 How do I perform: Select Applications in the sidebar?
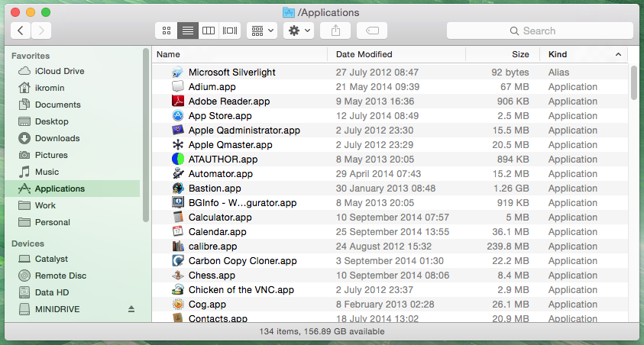(x=73, y=189)
